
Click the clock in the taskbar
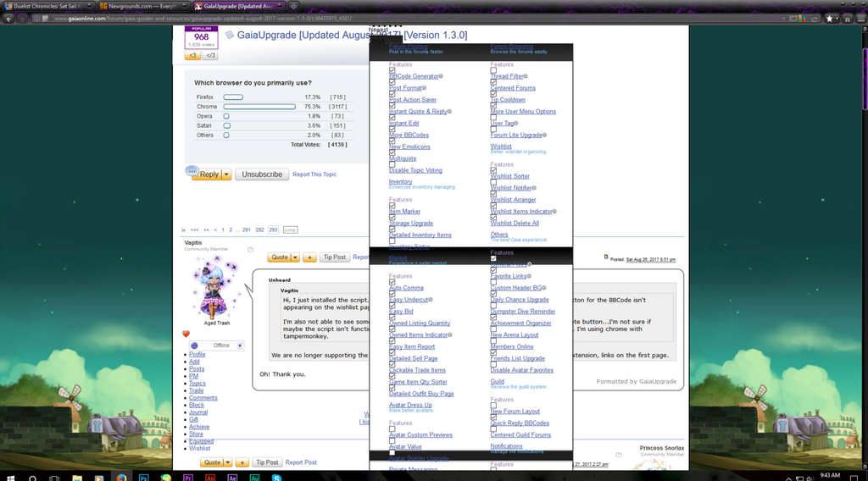point(830,475)
